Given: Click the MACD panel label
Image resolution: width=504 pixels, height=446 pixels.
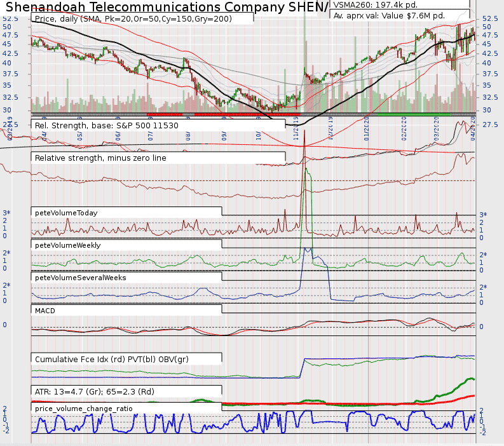Looking at the screenshot, I should (x=45, y=311).
